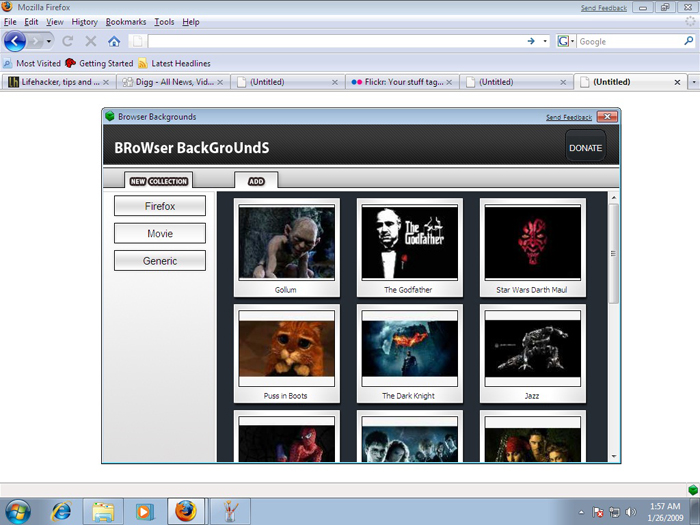Go to the Home page icon
The width and height of the screenshot is (700, 525).
114,42
